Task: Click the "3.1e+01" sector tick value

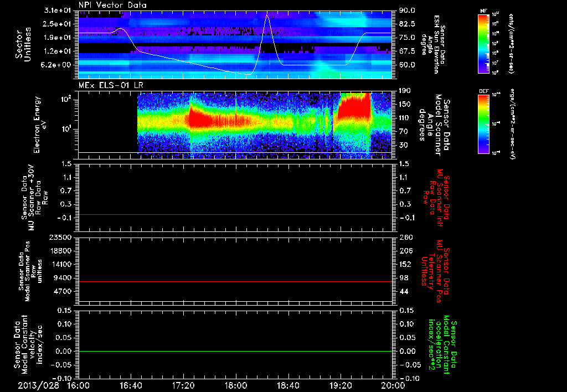Action: [x=58, y=11]
